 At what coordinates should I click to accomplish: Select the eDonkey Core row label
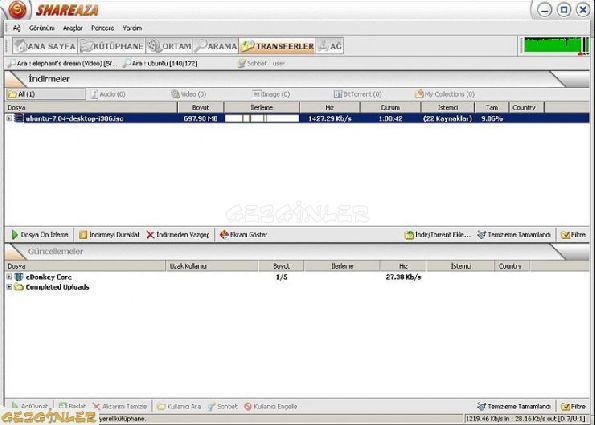coord(49,277)
